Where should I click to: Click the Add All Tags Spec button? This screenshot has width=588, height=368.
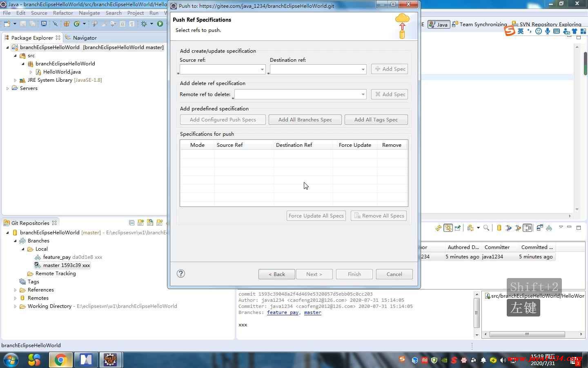tap(376, 120)
